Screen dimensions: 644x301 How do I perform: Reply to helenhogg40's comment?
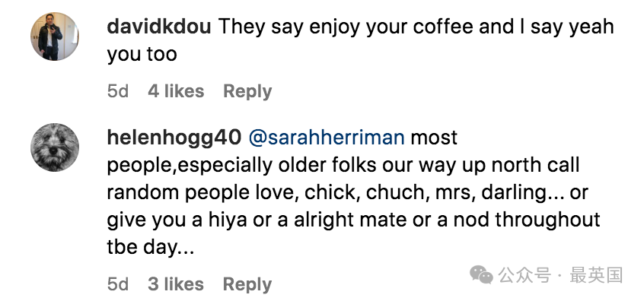pos(247,284)
